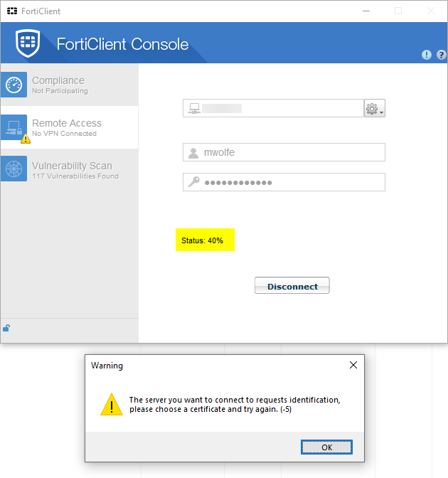Click the 'No VPN Connected' status text
This screenshot has width=448, height=478.
(64, 134)
